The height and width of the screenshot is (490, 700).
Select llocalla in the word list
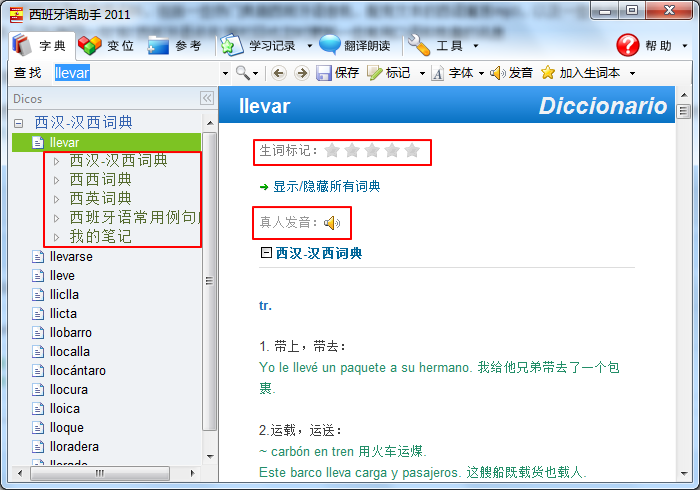click(x=70, y=352)
